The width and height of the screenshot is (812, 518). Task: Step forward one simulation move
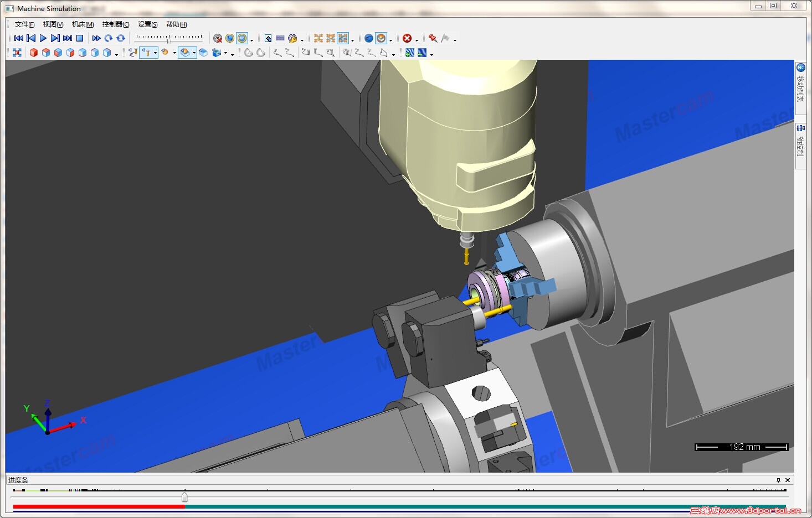click(x=55, y=38)
